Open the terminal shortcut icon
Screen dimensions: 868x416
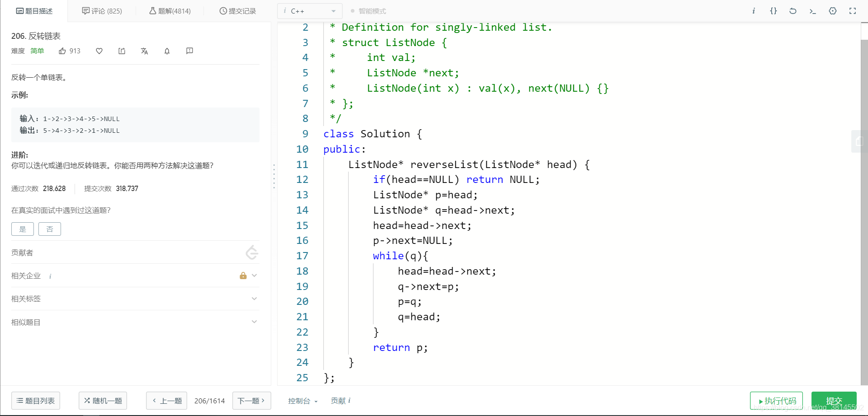[812, 11]
